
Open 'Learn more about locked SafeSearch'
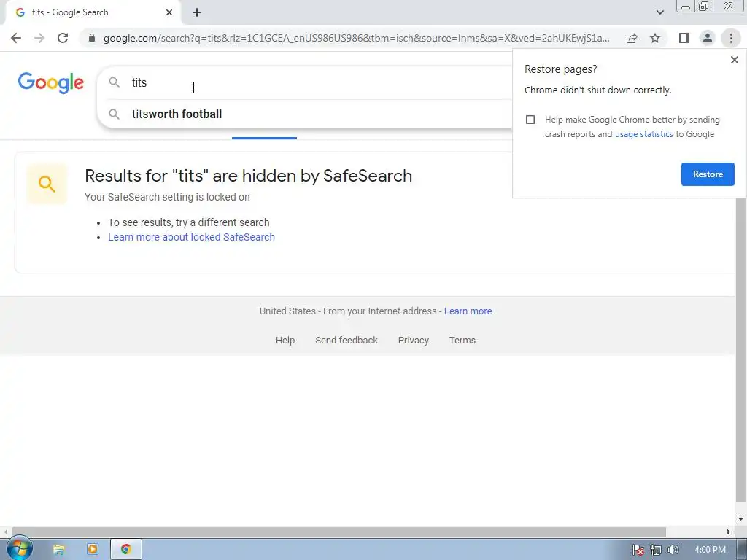click(192, 237)
